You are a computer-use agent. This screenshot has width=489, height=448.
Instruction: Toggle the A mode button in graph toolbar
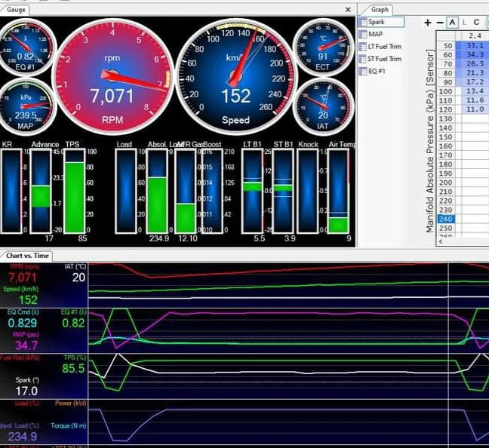tap(452, 23)
